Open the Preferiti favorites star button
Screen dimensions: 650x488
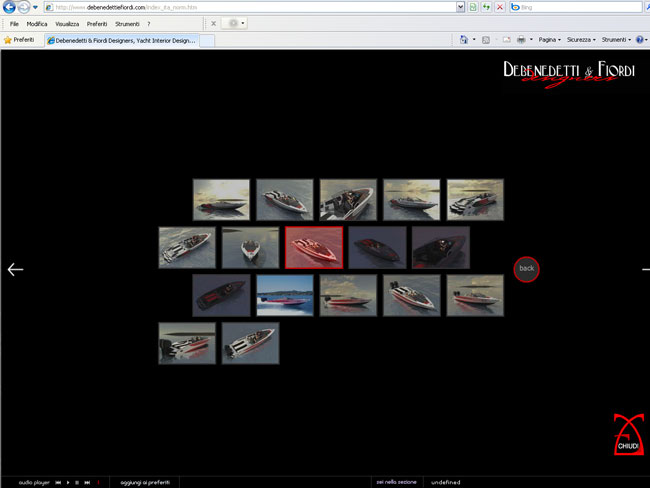pos(19,40)
